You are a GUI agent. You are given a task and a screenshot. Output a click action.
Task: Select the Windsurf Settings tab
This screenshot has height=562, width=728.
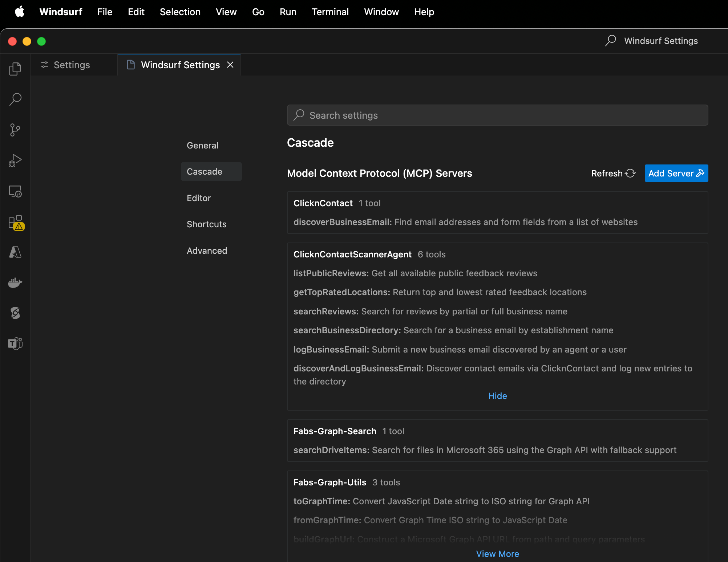click(180, 65)
